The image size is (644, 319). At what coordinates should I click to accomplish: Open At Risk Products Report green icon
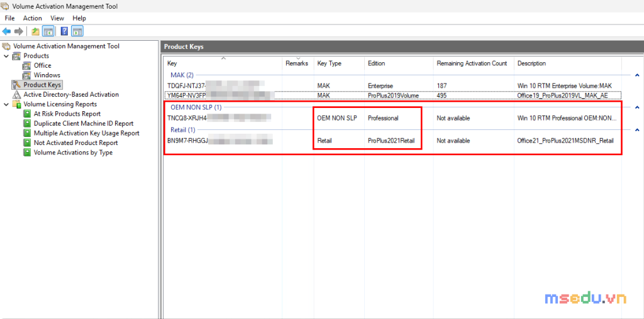coord(26,114)
